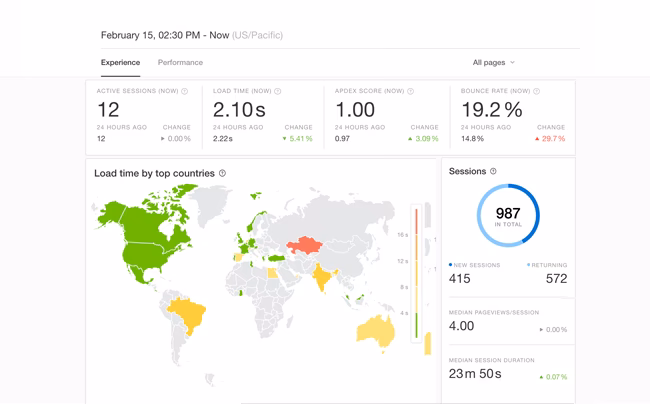This screenshot has width=650, height=404.
Task: Select Brazil on the load time map
Action: [x=187, y=315]
